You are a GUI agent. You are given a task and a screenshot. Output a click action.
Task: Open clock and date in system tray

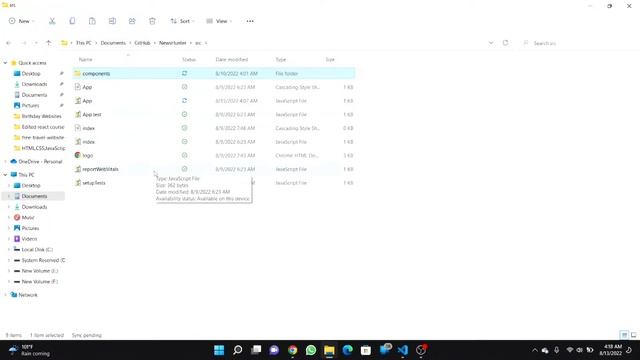pyautogui.click(x=611, y=350)
